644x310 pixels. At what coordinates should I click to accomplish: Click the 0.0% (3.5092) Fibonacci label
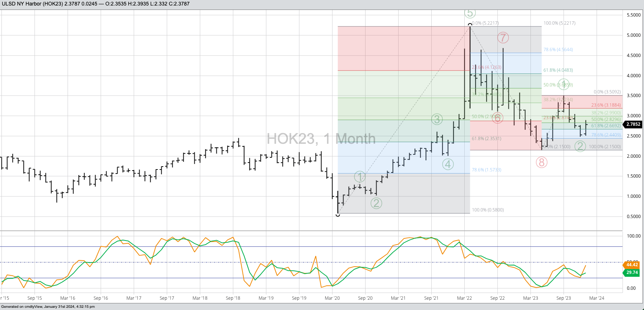click(x=607, y=92)
